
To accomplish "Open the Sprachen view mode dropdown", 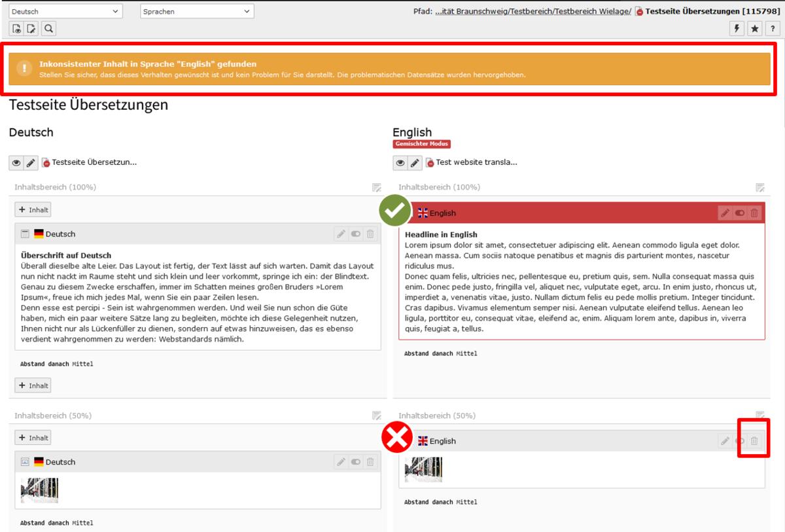I will coord(197,11).
